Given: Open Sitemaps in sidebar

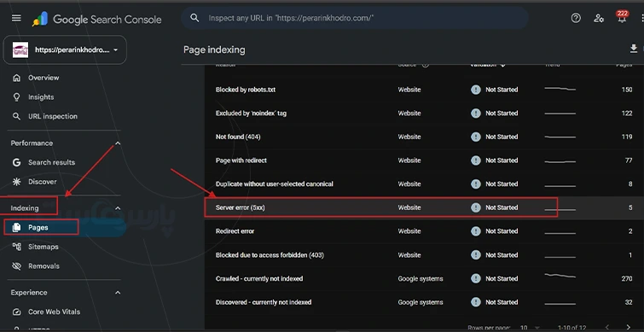Looking at the screenshot, I should click(44, 247).
